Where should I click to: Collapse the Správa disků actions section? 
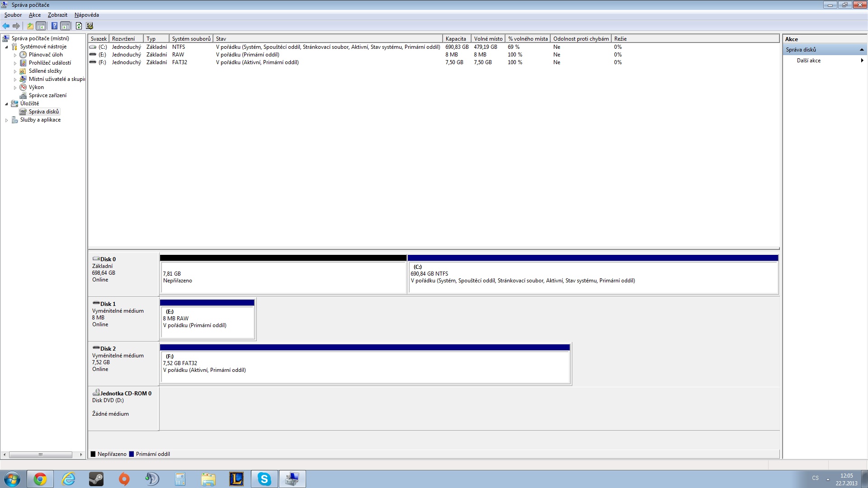pyautogui.click(x=861, y=50)
